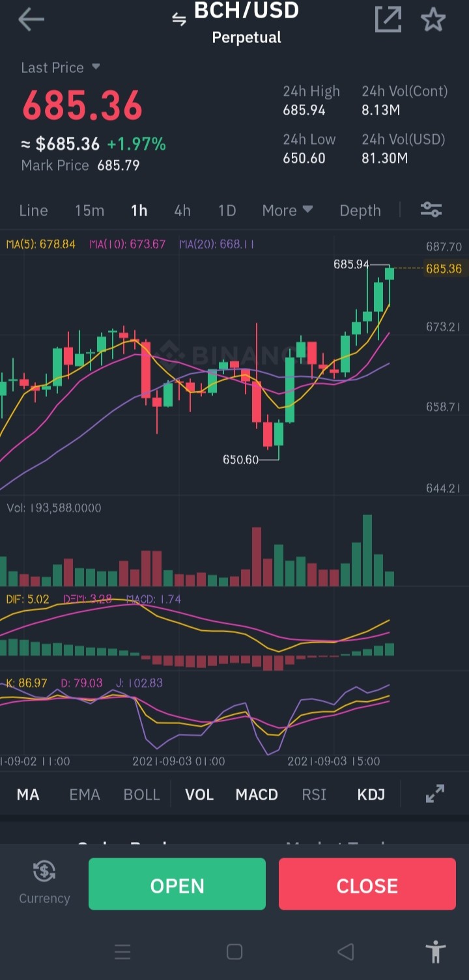
Task: Toggle the RSI indicator panel
Action: pos(314,794)
